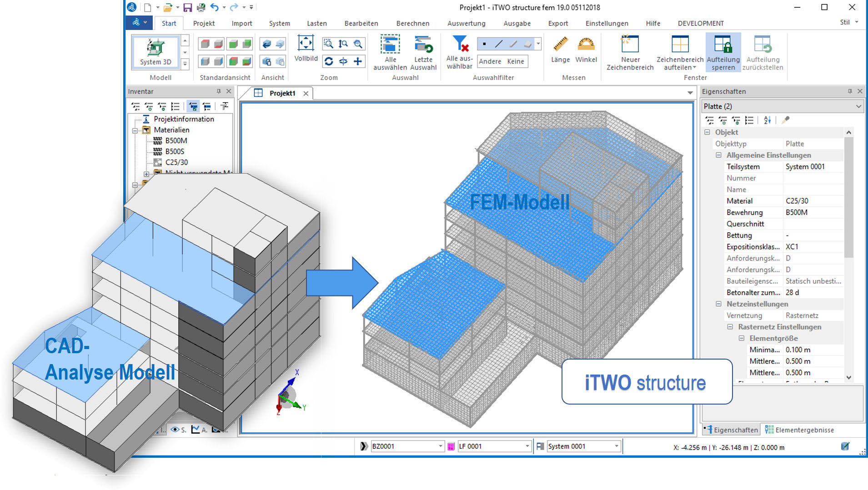Click the Save icon in quick access toolbar

pos(187,7)
